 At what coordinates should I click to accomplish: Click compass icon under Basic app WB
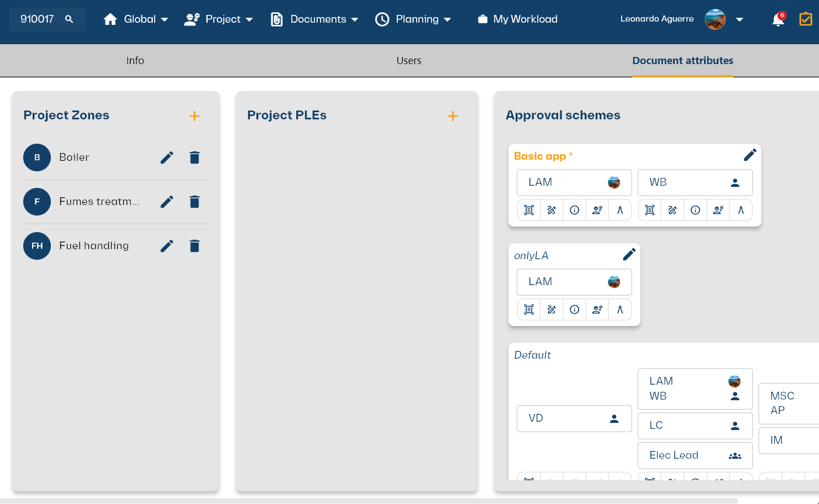point(741,210)
